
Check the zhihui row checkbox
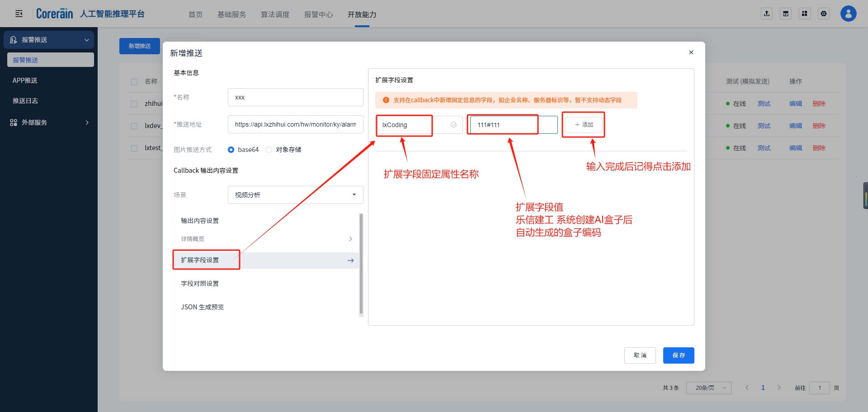pos(134,104)
